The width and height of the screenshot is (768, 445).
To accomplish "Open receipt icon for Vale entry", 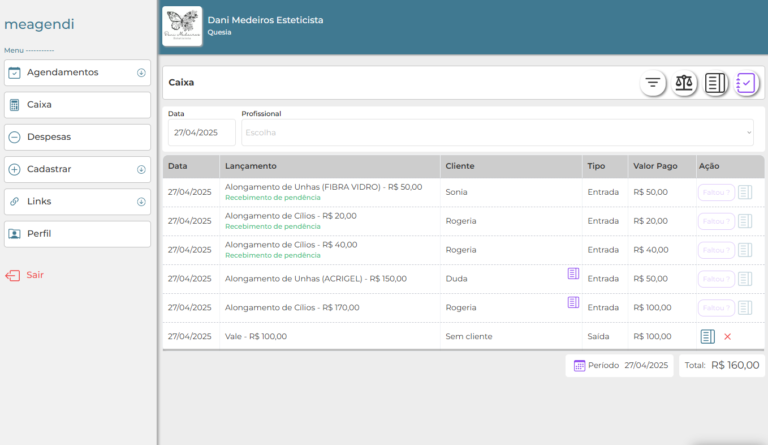I will [708, 337].
